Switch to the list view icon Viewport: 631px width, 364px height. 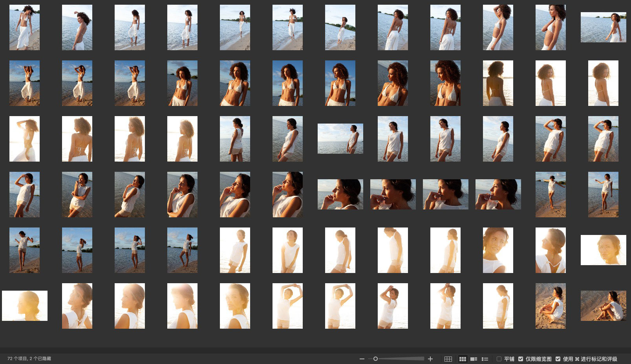485,359
